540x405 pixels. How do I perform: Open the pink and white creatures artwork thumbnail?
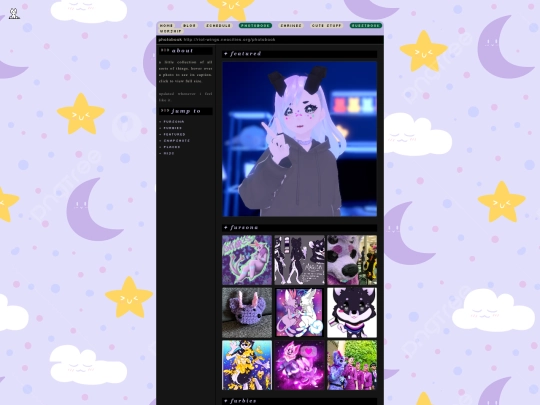(x=299, y=313)
